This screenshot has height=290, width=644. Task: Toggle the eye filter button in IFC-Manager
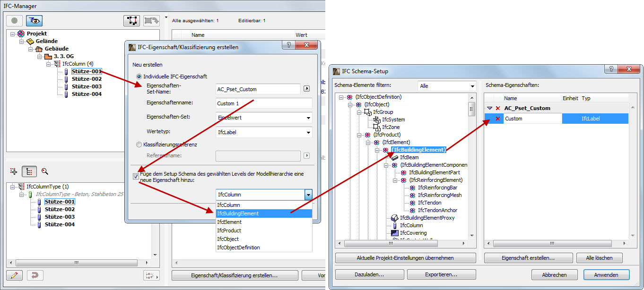tap(34, 21)
